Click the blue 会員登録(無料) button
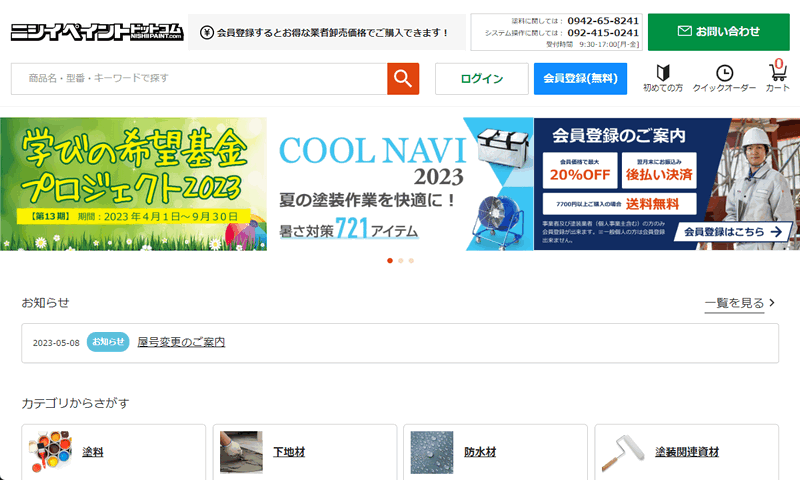This screenshot has height=480, width=800. coord(581,79)
